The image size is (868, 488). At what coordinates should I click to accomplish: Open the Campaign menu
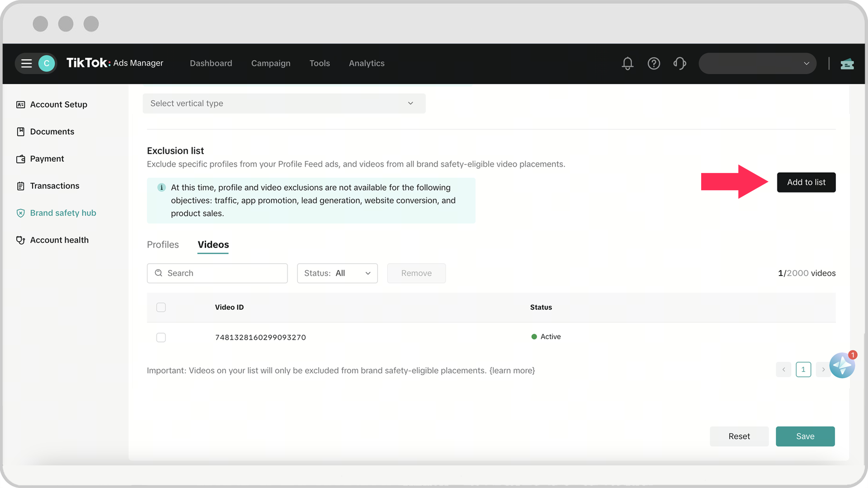[x=271, y=63]
